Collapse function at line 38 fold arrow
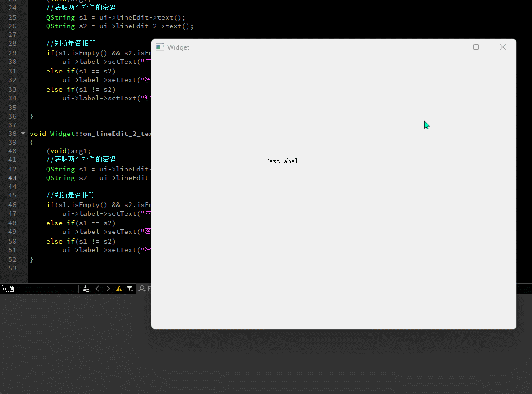 tap(23, 134)
